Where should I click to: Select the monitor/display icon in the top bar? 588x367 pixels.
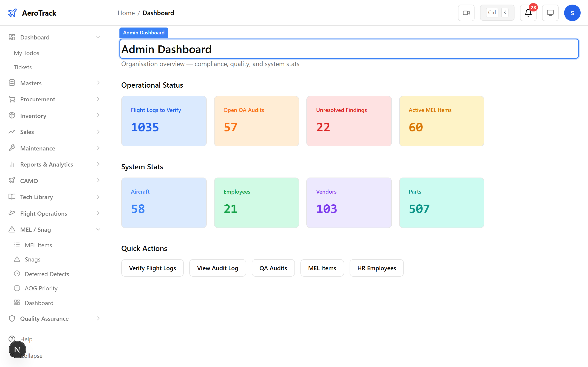(550, 13)
